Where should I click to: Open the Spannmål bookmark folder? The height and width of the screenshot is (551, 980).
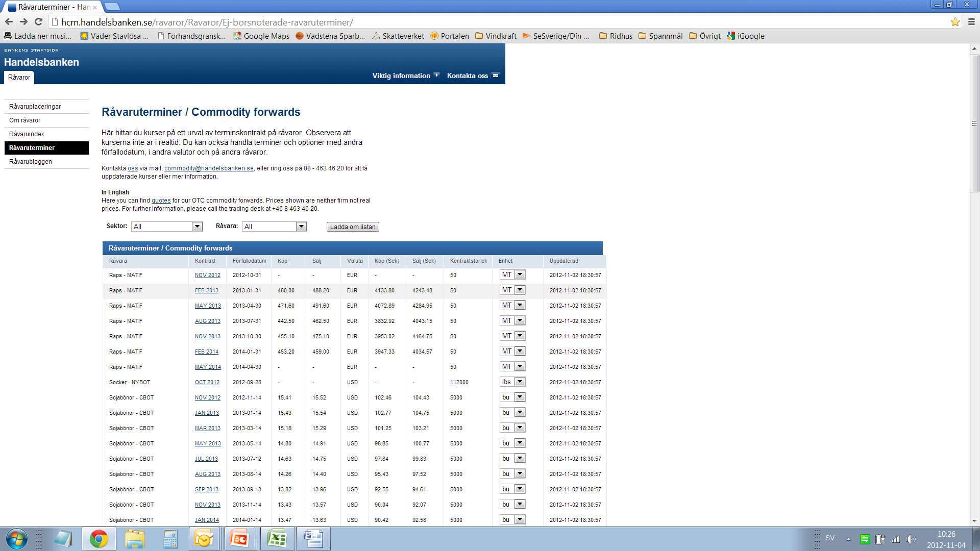[x=660, y=36]
